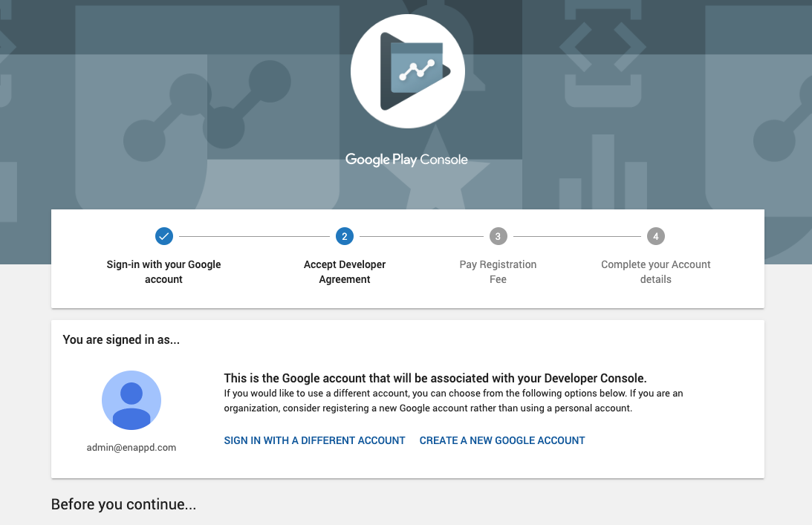Click the Google Play Console logo icon
The height and width of the screenshot is (525, 812).
[x=408, y=71]
